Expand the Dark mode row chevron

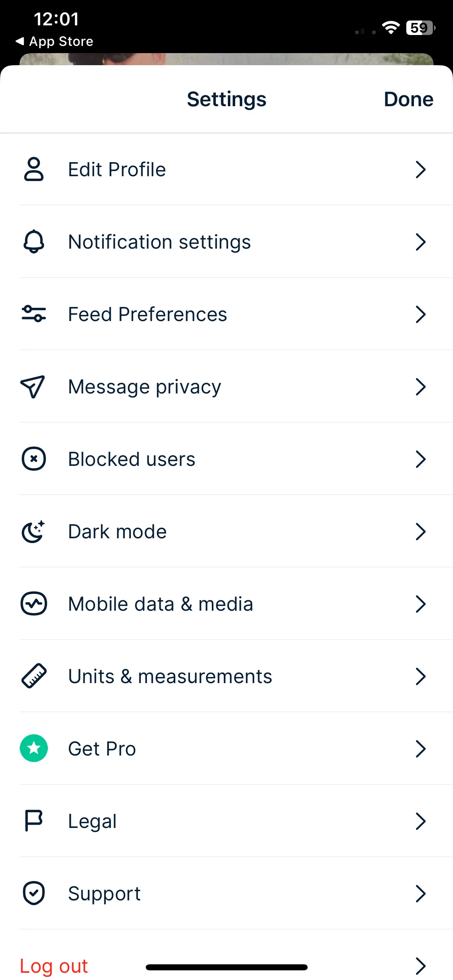[421, 531]
